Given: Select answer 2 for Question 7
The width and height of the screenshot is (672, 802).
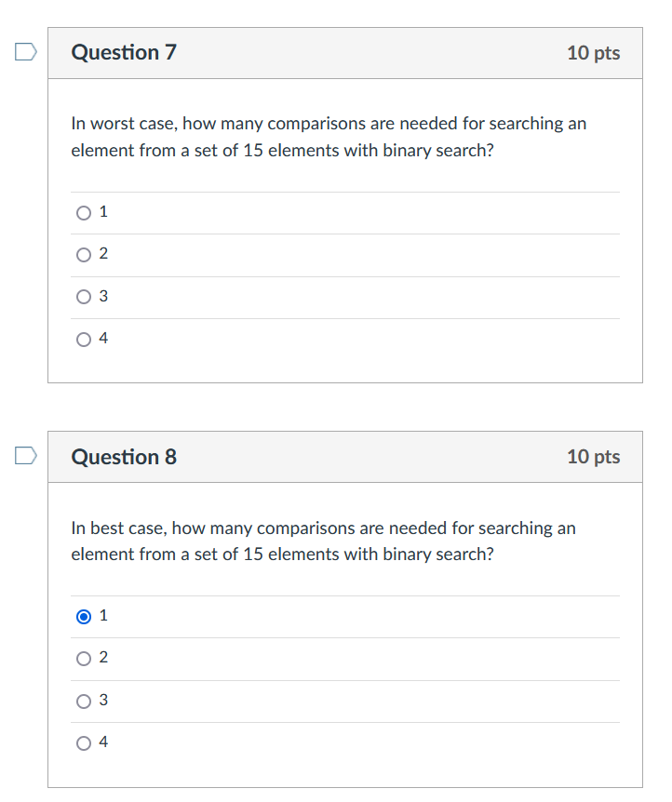Looking at the screenshot, I should click(83, 254).
